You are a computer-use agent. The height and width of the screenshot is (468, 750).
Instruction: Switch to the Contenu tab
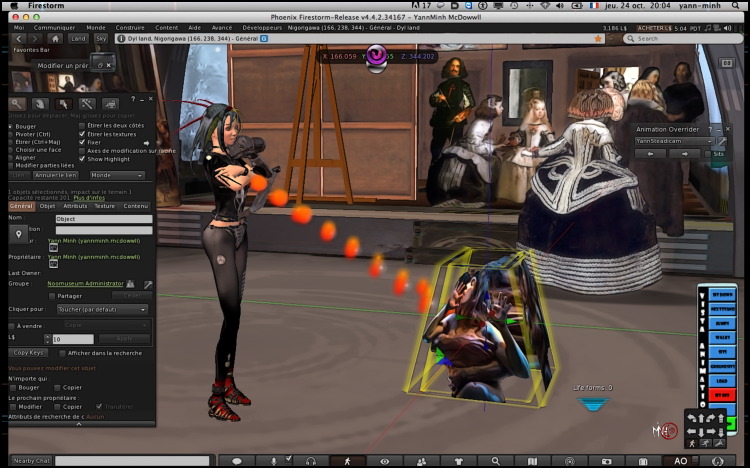pos(135,206)
